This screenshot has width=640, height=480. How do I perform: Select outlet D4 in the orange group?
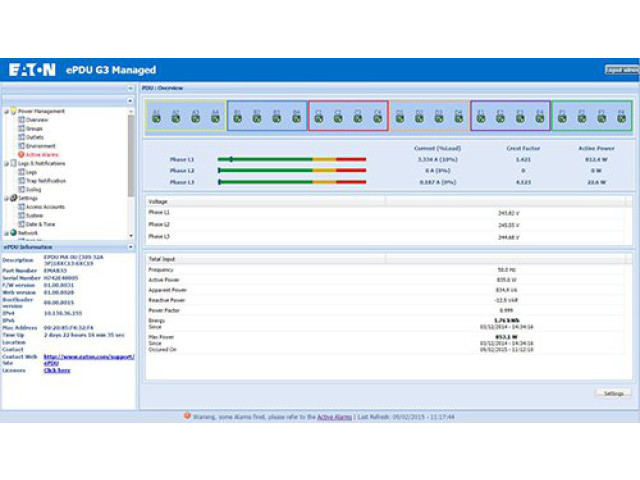[459, 118]
